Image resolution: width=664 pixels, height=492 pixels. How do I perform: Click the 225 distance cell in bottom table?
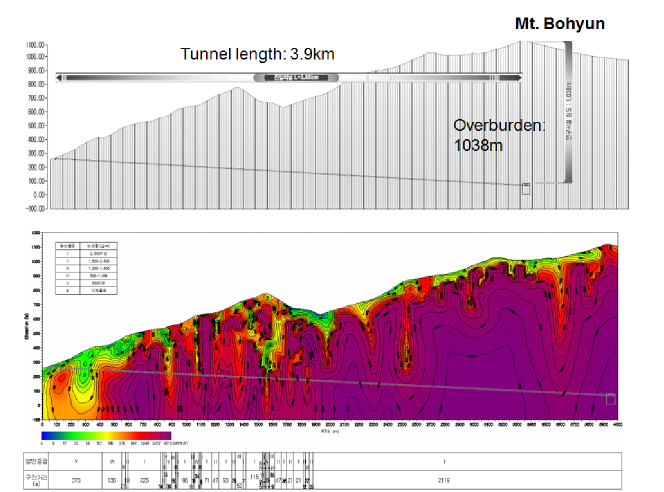coord(144,481)
